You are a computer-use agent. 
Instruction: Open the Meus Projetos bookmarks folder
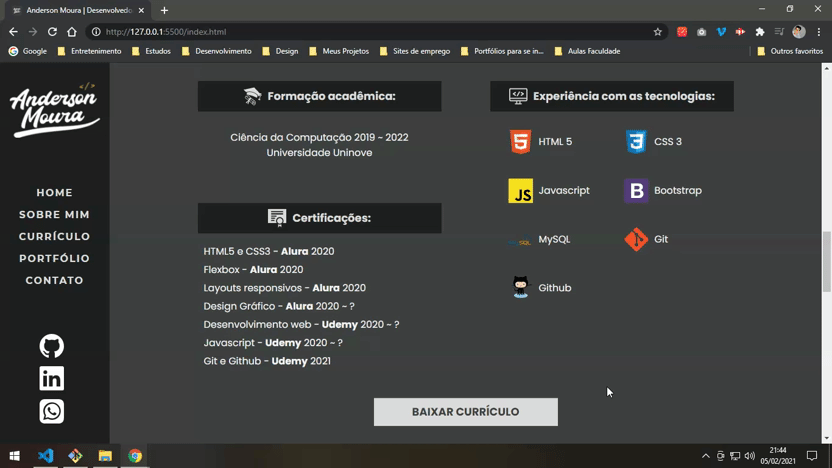(339, 51)
